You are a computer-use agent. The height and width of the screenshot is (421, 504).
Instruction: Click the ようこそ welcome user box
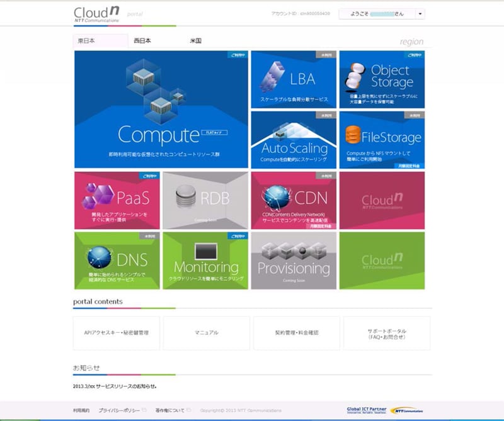[382, 14]
